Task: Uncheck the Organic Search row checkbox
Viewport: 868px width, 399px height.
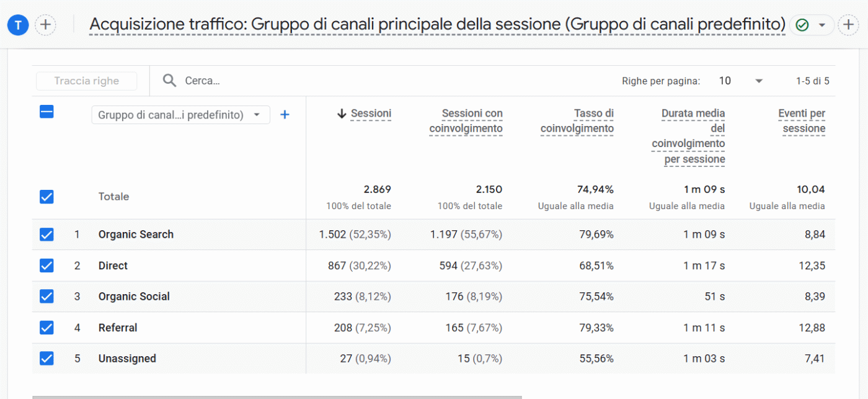Action: click(46, 235)
